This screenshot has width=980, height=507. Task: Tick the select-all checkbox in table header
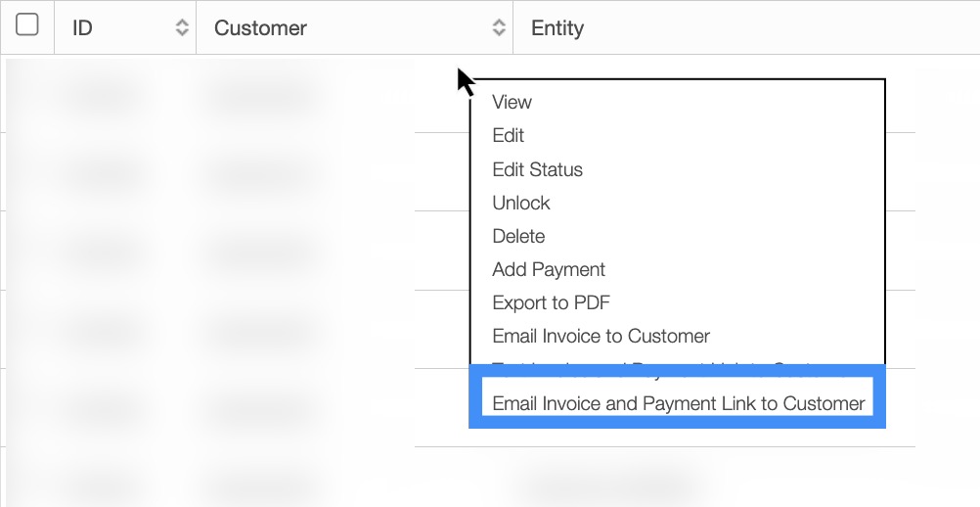(27, 25)
